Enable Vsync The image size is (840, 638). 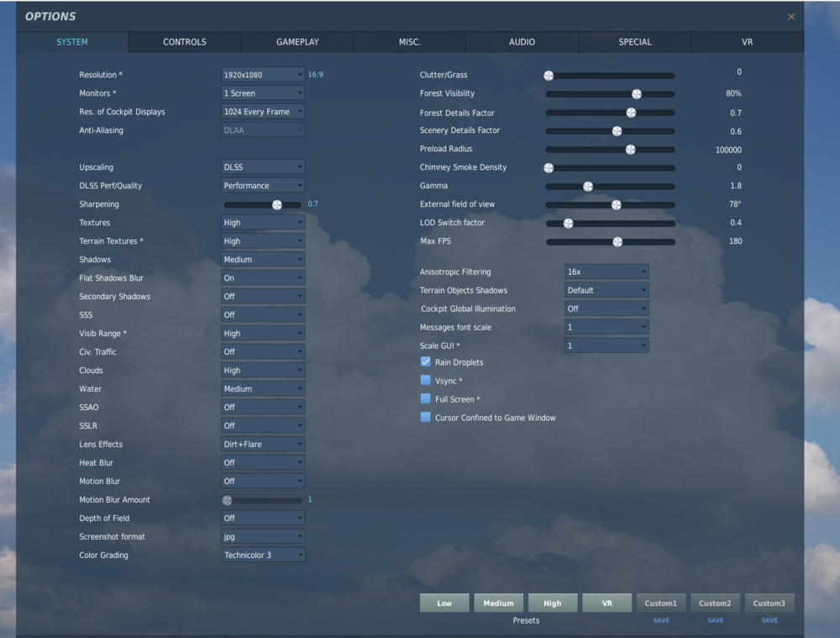tap(425, 380)
